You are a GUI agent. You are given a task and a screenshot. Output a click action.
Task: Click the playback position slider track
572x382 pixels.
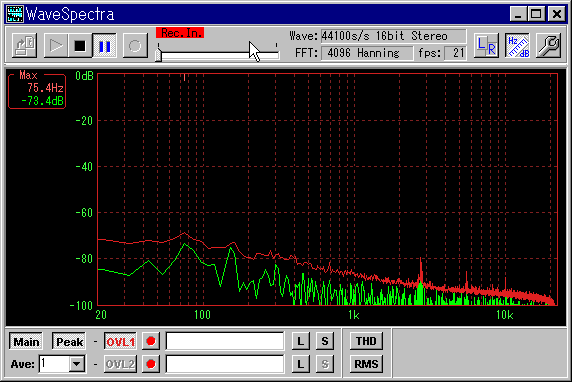(218, 55)
